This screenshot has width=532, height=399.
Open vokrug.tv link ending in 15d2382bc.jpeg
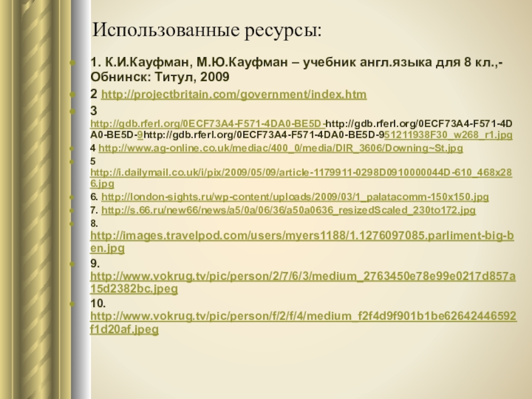(x=303, y=282)
